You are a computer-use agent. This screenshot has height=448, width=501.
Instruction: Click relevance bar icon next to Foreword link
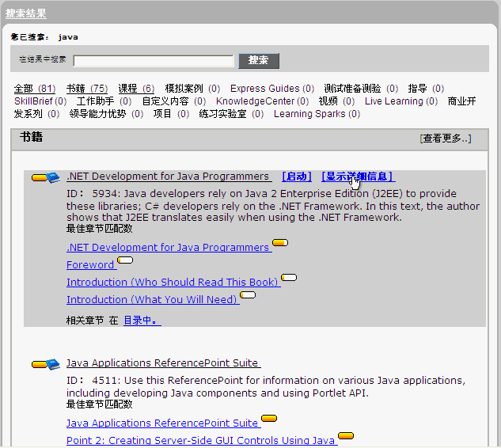point(125,260)
